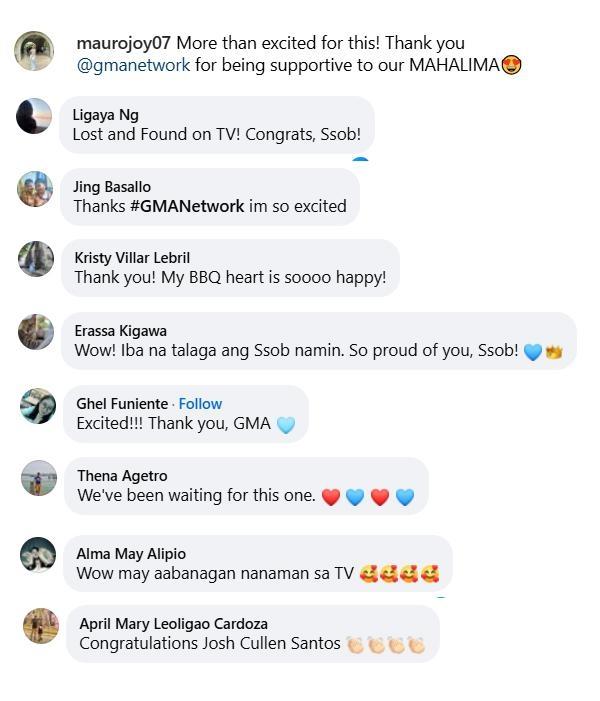Select Erassa Kigawa's name link
Viewport: 600px width, 701px height.
pos(120,331)
